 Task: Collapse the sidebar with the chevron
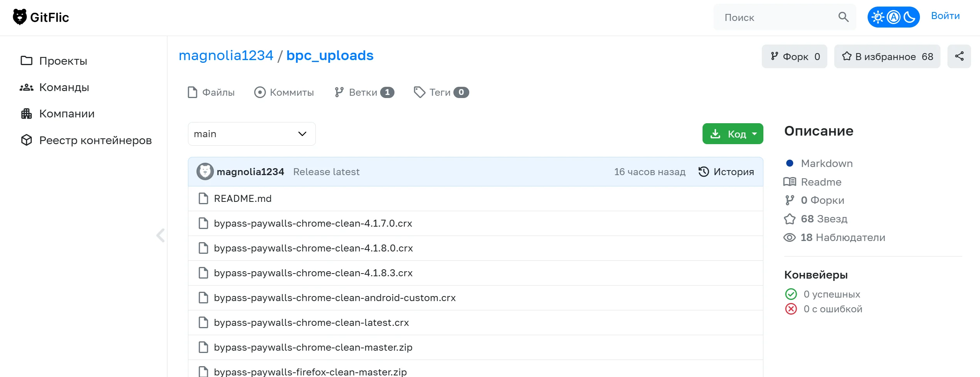click(160, 235)
